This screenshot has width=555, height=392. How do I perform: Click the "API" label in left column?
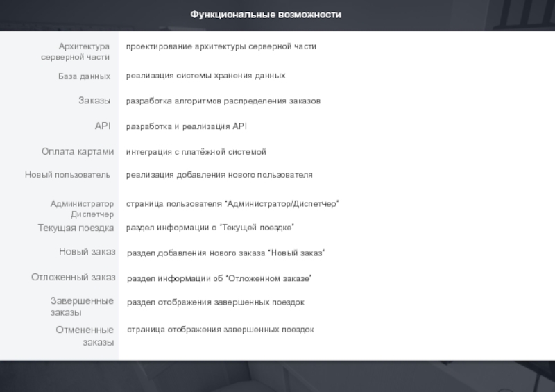103,126
